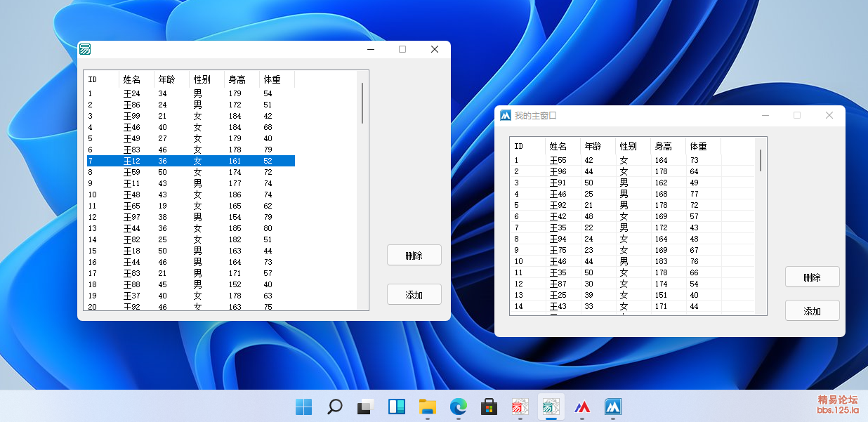Select row 王88 in the left window
This screenshot has width=868, height=422.
tap(190, 284)
